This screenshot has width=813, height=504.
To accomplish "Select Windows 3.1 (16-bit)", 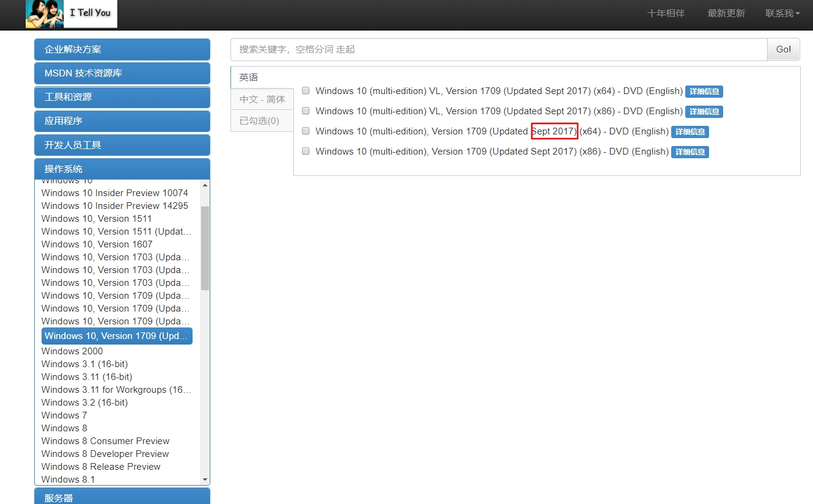I will tap(85, 364).
